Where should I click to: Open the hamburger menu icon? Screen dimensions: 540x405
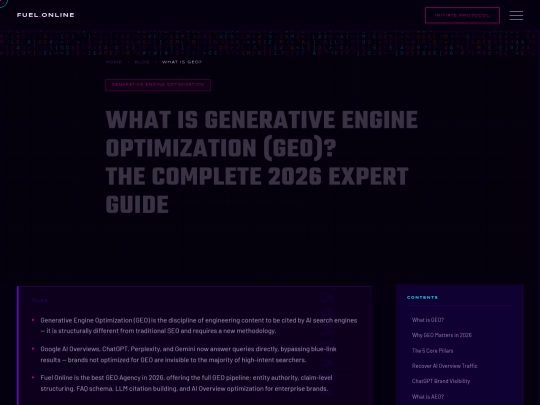[x=516, y=15]
